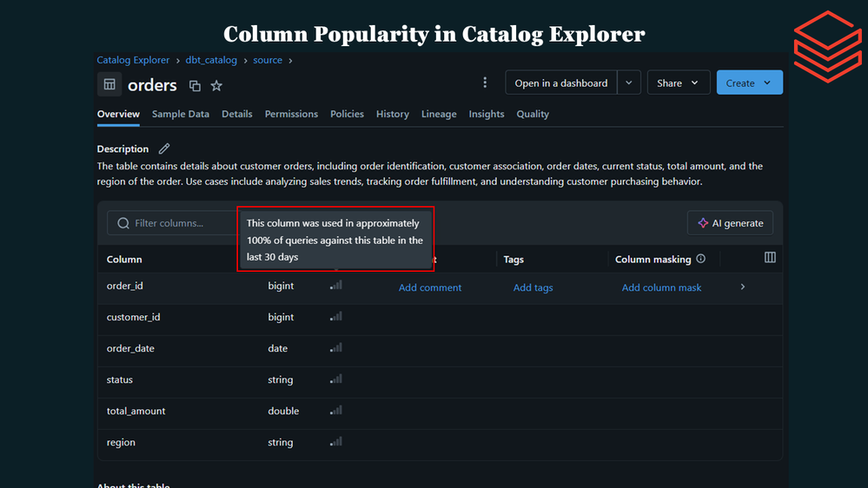Expand the Open in a dashboard arrow
The height and width of the screenshot is (488, 868).
click(x=629, y=82)
